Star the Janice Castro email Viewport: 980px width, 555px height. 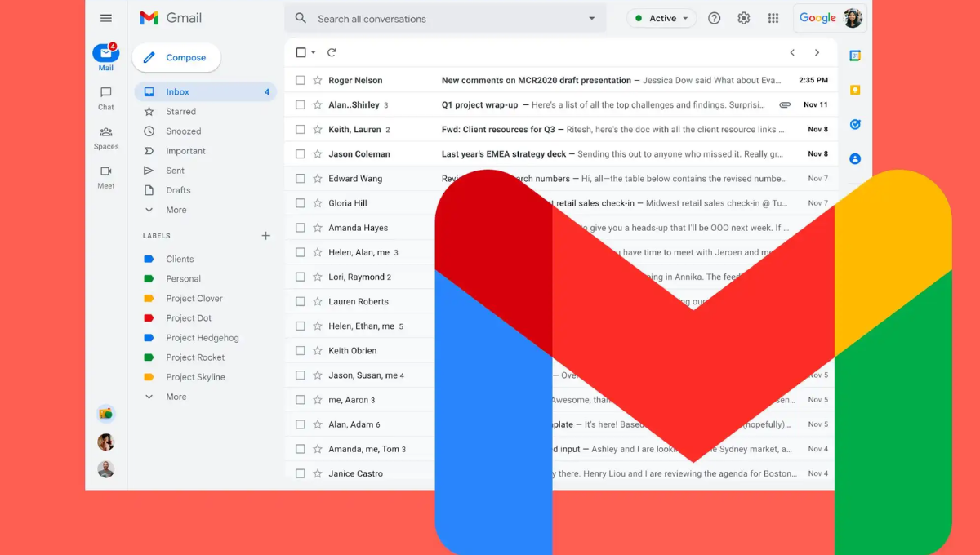tap(318, 473)
